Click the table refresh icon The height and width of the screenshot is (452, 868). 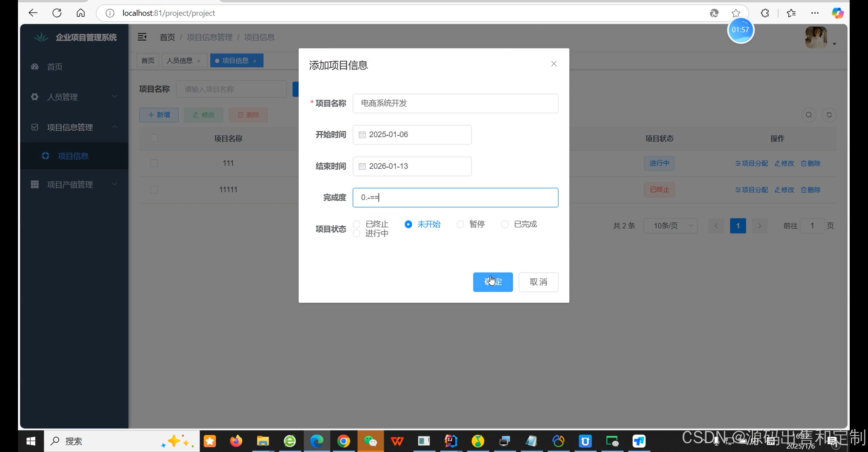tap(829, 115)
